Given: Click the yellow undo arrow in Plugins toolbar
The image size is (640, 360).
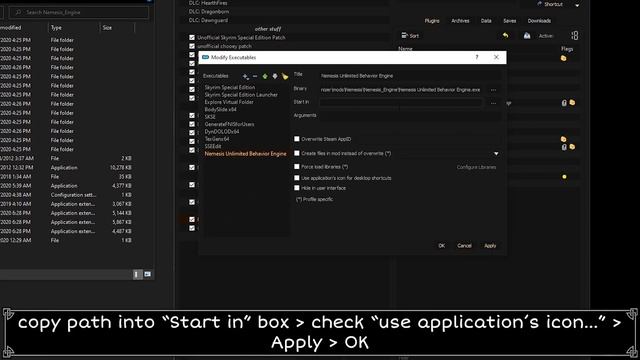Looking at the screenshot, I should pyautogui.click(x=505, y=36).
